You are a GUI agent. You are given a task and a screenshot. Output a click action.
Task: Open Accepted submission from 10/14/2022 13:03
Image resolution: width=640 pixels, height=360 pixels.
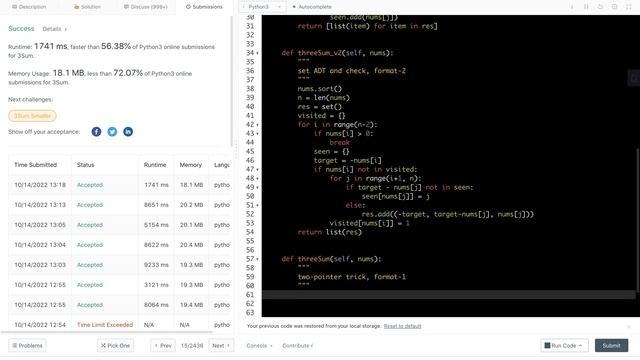pyautogui.click(x=90, y=265)
